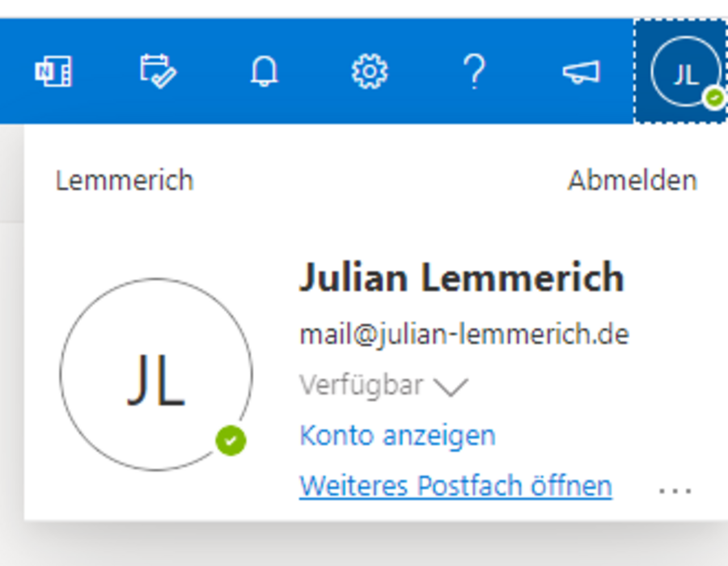Viewport: 728px width, 566px height.
Task: Select the email mail@julian-lemmerich.de
Action: click(464, 335)
